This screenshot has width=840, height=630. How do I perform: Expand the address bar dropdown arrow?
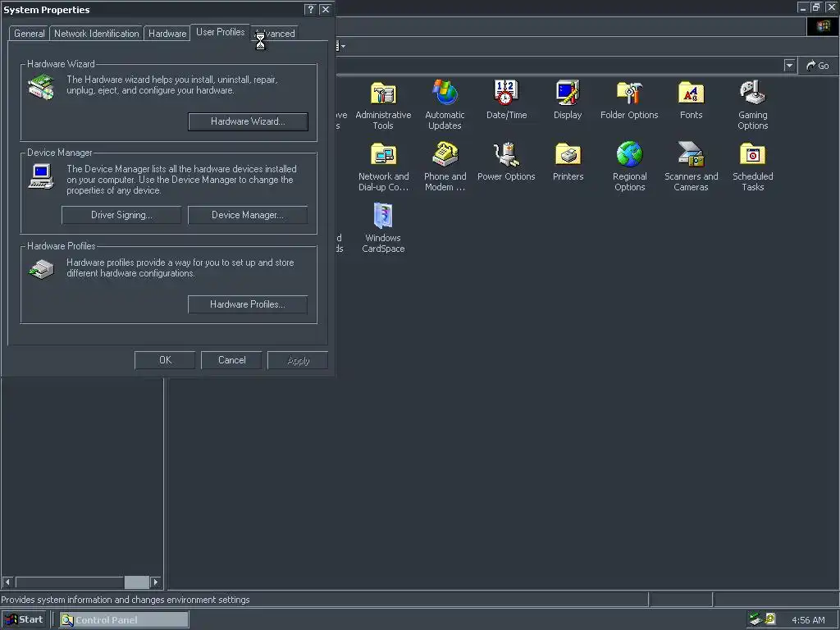[x=789, y=66]
